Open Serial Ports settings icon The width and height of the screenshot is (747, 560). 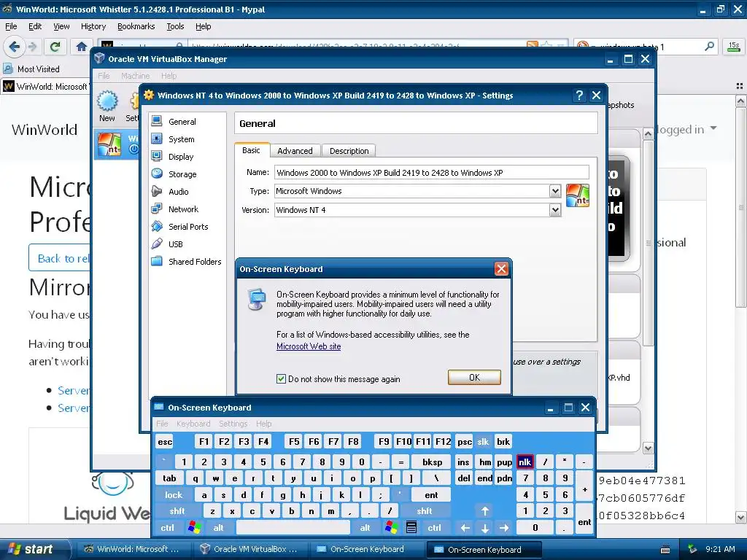[x=157, y=226]
